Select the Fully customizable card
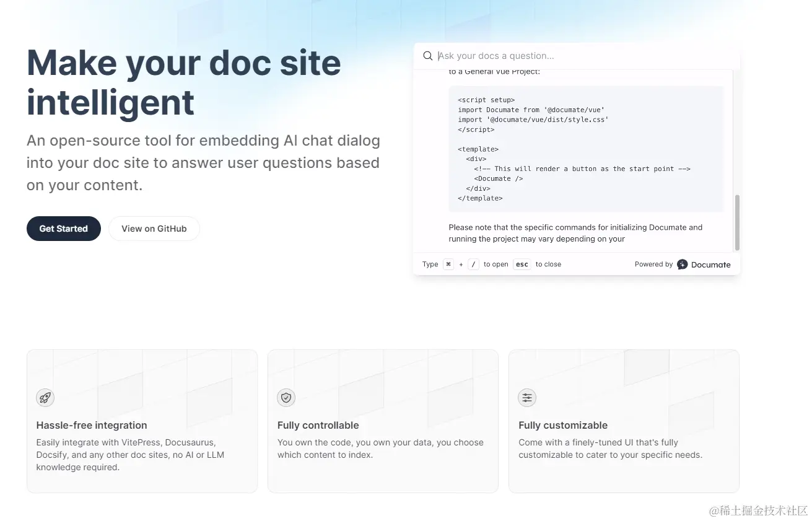 (623, 421)
